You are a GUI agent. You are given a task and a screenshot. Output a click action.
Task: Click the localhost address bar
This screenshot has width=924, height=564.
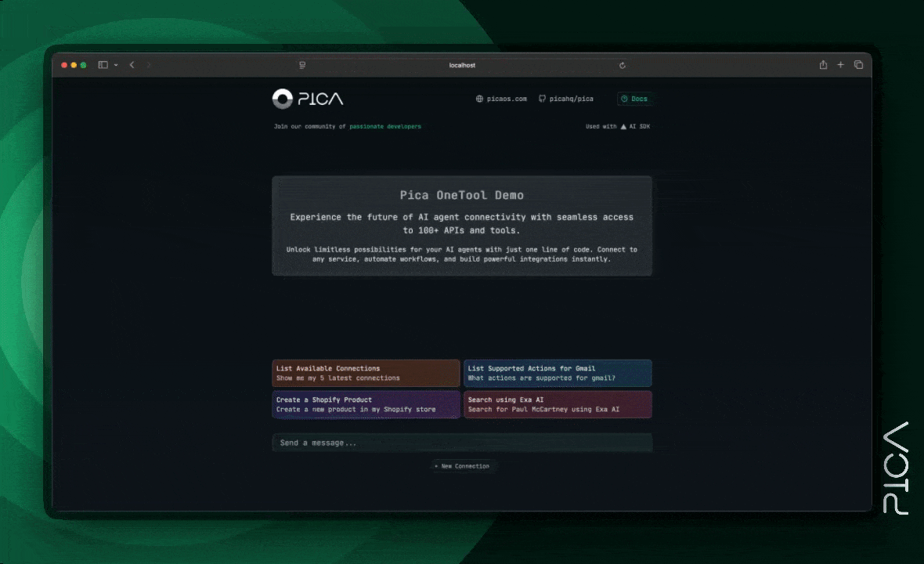(462, 66)
